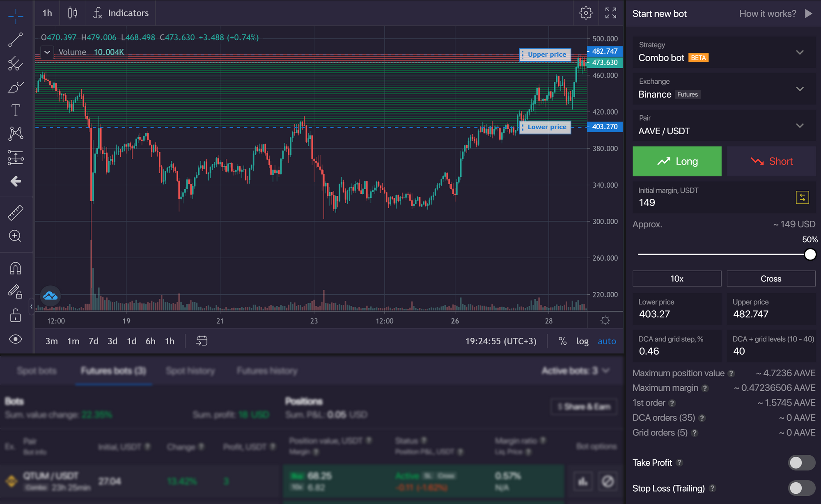Viewport: 821px width, 504px height.
Task: Expand the Pair AAVE / USDT dropdown
Action: click(x=799, y=125)
